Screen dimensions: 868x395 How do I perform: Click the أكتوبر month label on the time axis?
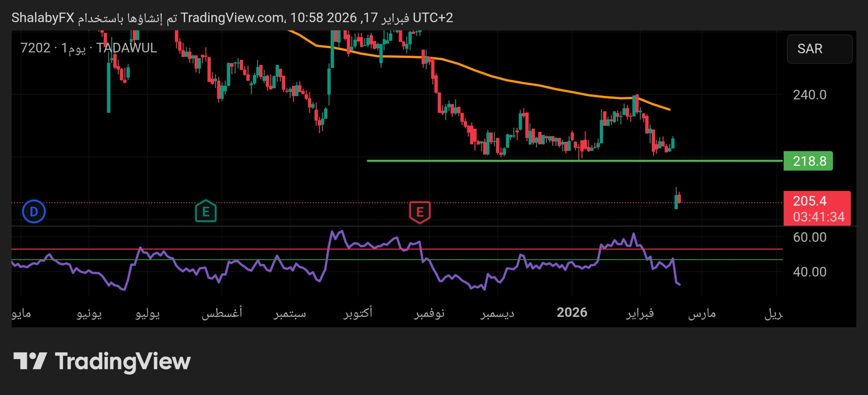(358, 313)
